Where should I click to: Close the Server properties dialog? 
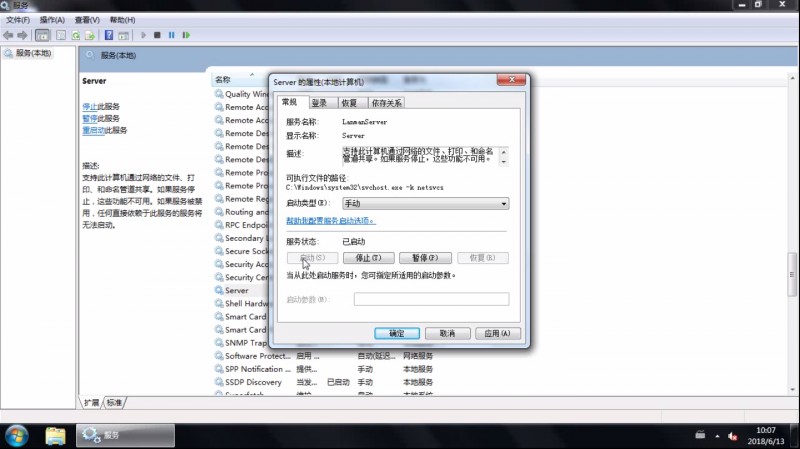(x=511, y=80)
